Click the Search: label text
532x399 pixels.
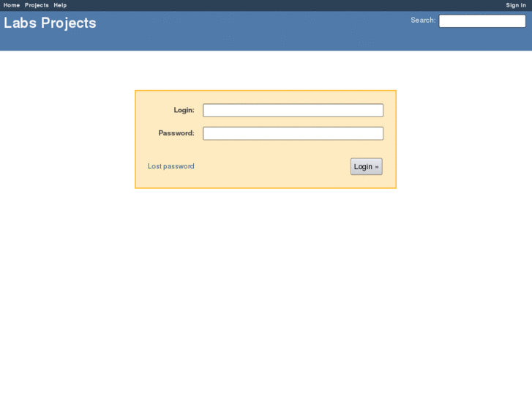click(423, 20)
